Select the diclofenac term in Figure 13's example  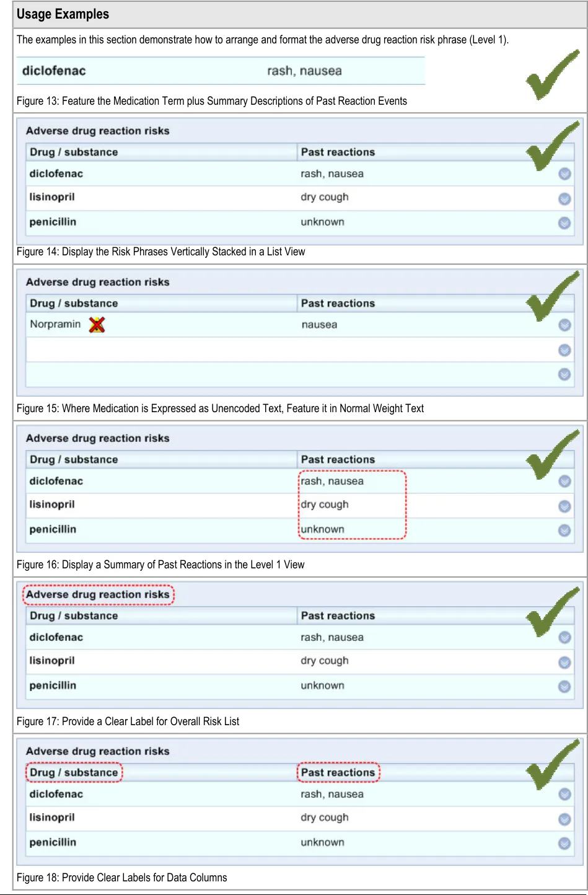(x=54, y=71)
